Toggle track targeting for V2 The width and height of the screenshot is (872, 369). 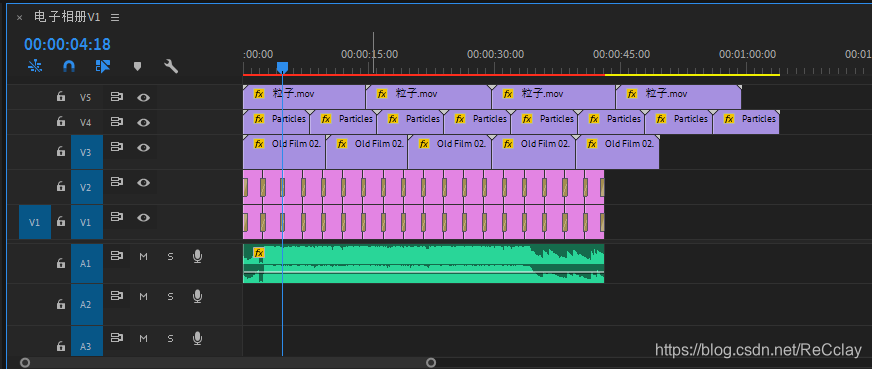pos(87,187)
